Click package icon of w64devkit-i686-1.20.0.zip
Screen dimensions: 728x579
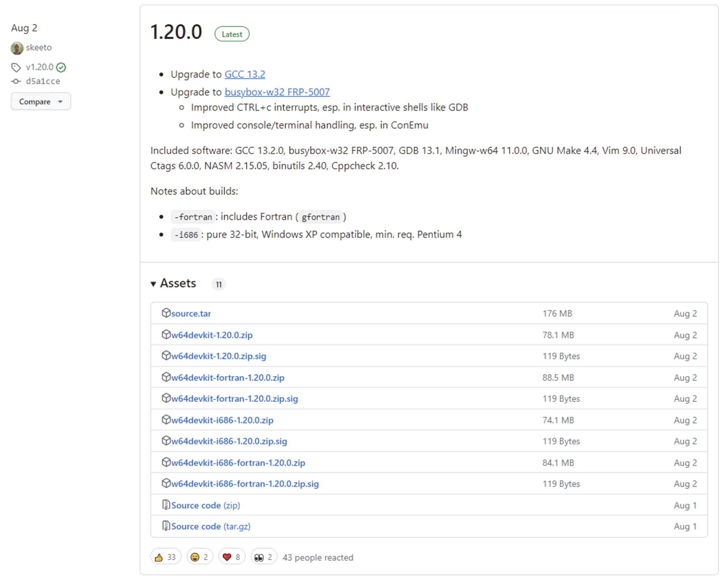click(166, 419)
